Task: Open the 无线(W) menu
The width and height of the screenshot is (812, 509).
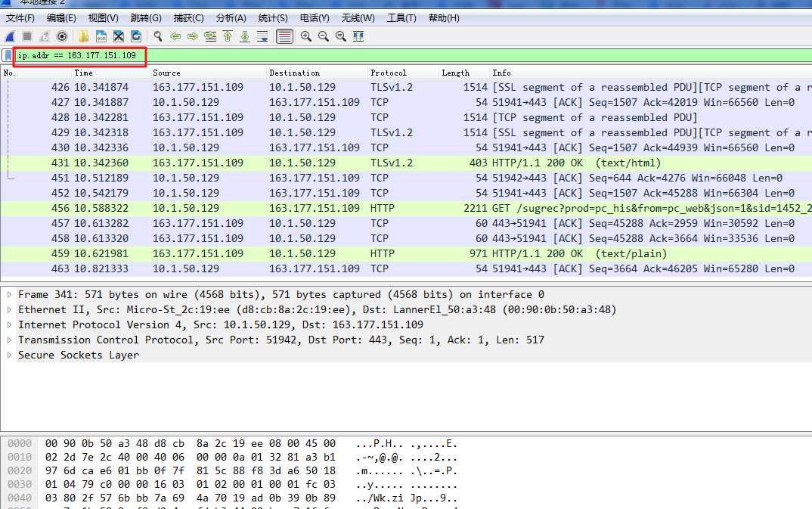Action: (358, 18)
